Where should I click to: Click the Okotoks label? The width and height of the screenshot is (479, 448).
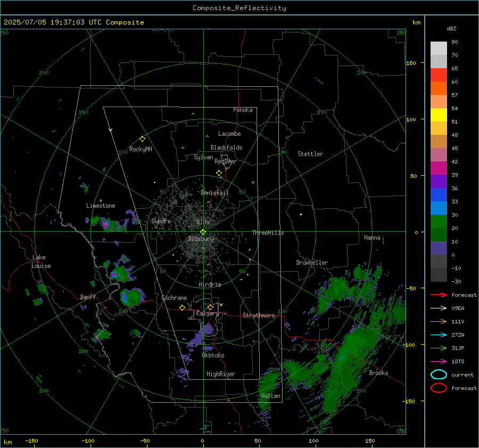click(213, 356)
